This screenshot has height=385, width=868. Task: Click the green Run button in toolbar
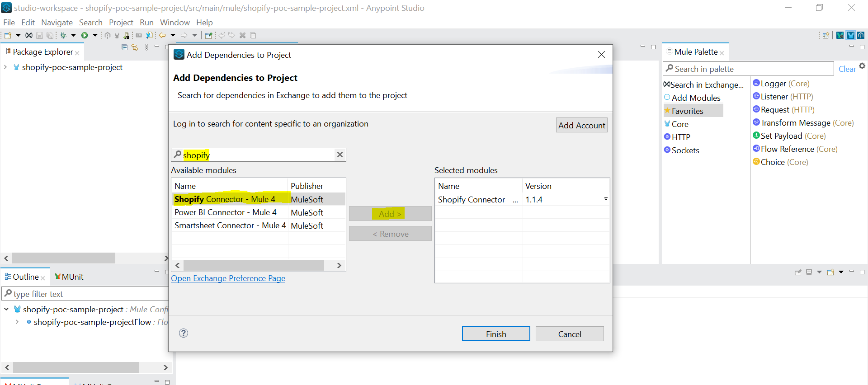85,35
